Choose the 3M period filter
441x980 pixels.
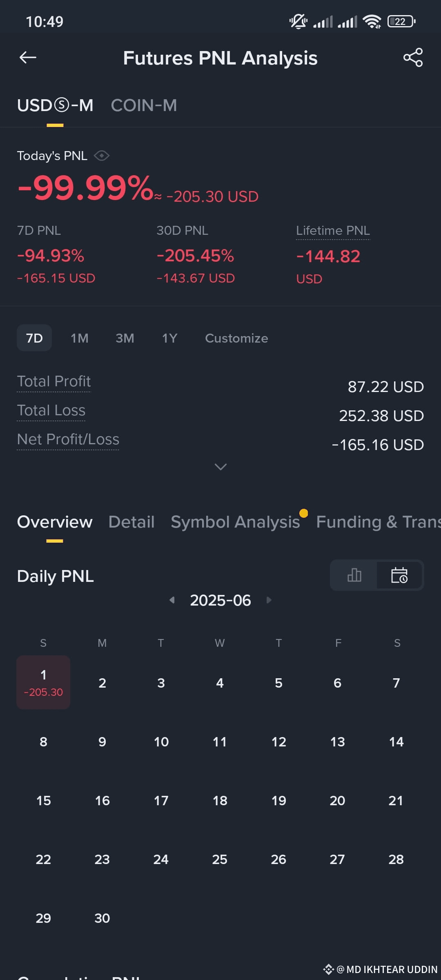(125, 338)
